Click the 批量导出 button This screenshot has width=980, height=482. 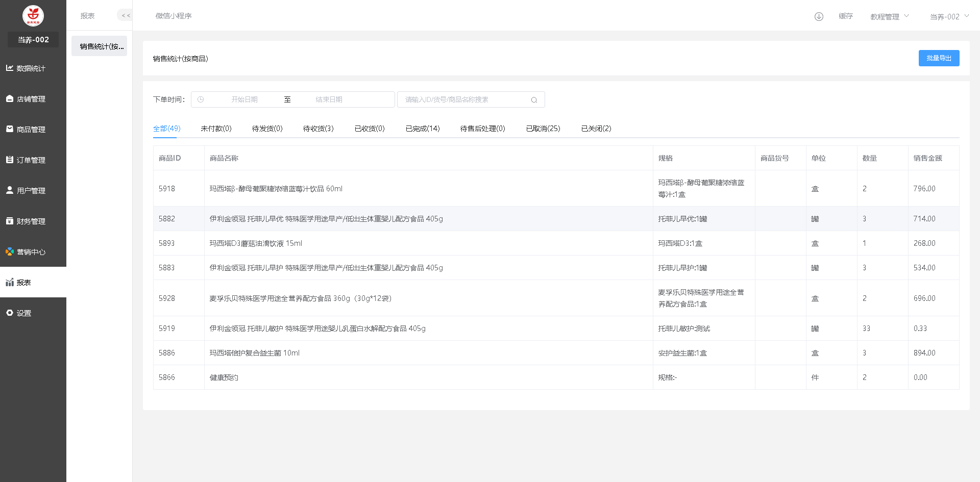coord(939,58)
